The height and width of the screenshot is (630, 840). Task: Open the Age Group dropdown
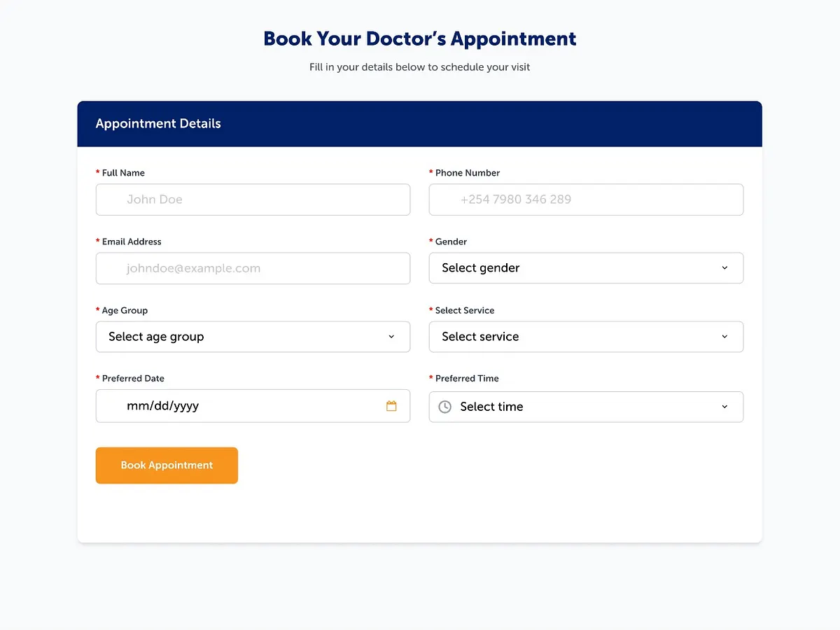253,337
